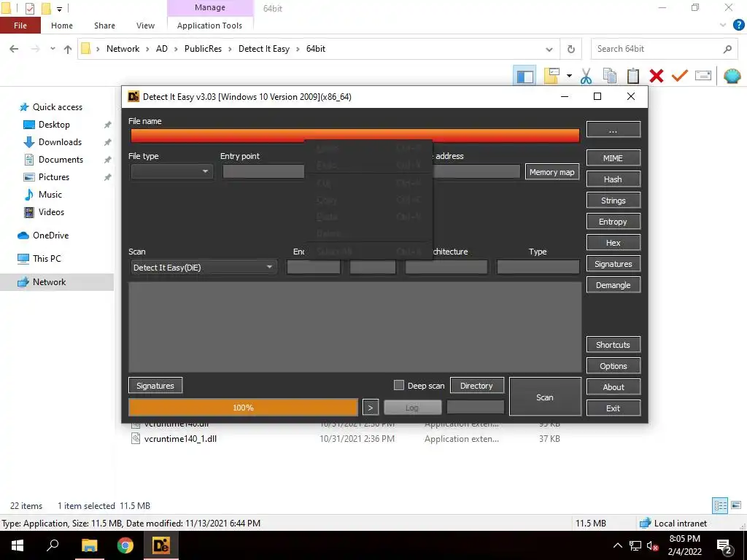Go back with the Explorer back arrow
The width and height of the screenshot is (747, 560).
click(15, 49)
